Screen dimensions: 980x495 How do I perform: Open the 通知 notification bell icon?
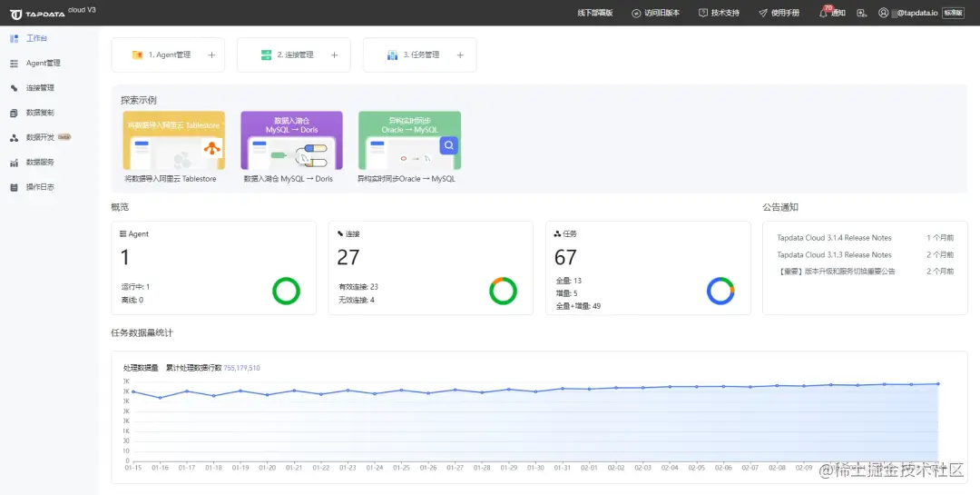click(823, 13)
